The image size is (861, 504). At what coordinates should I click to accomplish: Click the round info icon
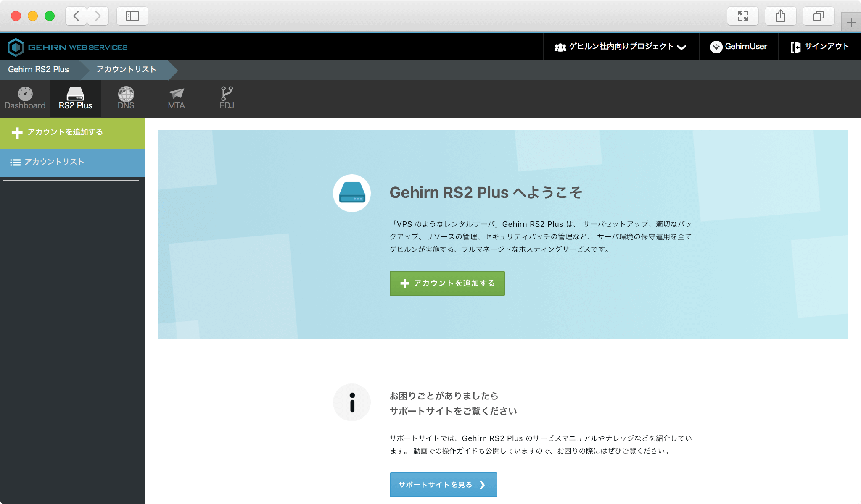[352, 402]
